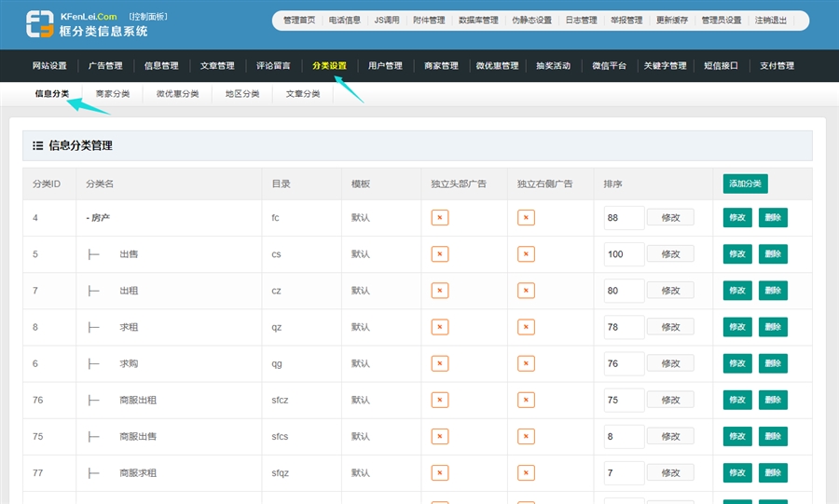Click gray 修改 sort button for 出租 row
839x504 pixels.
click(x=670, y=291)
